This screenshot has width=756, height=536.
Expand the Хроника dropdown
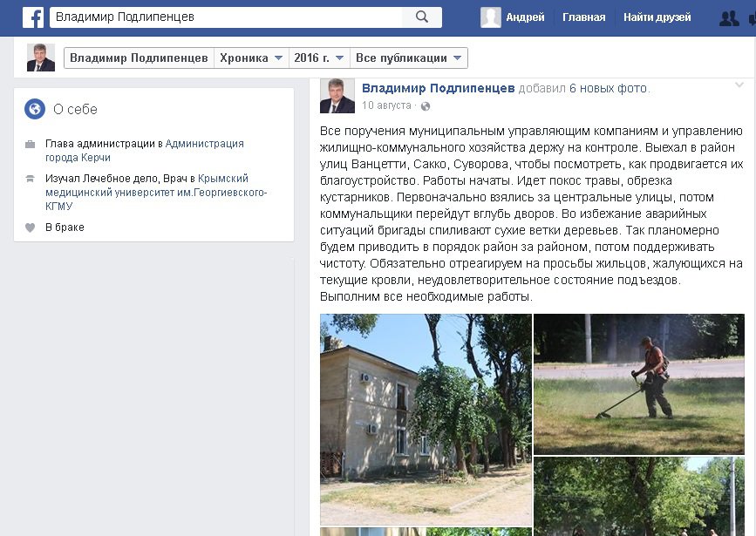pos(251,58)
